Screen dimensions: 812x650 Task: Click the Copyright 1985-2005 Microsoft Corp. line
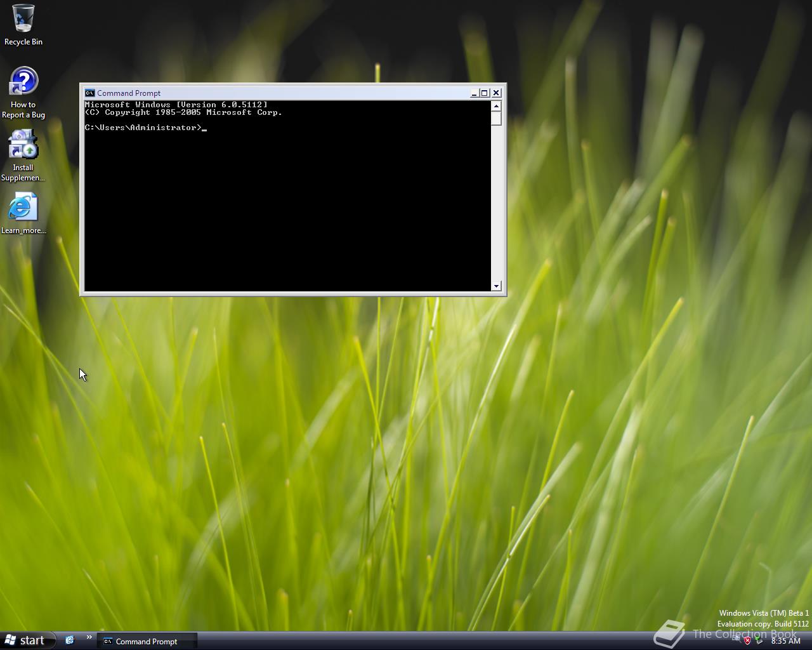tap(183, 112)
